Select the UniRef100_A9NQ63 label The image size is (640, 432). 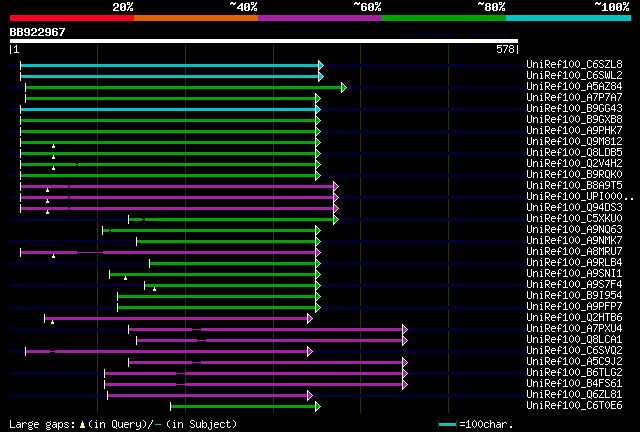point(574,229)
